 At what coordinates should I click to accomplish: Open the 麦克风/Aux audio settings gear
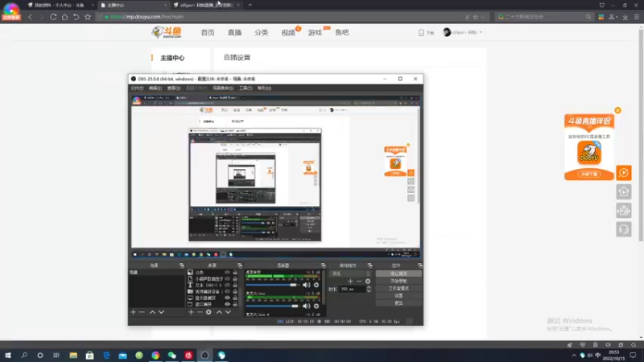tap(316, 306)
